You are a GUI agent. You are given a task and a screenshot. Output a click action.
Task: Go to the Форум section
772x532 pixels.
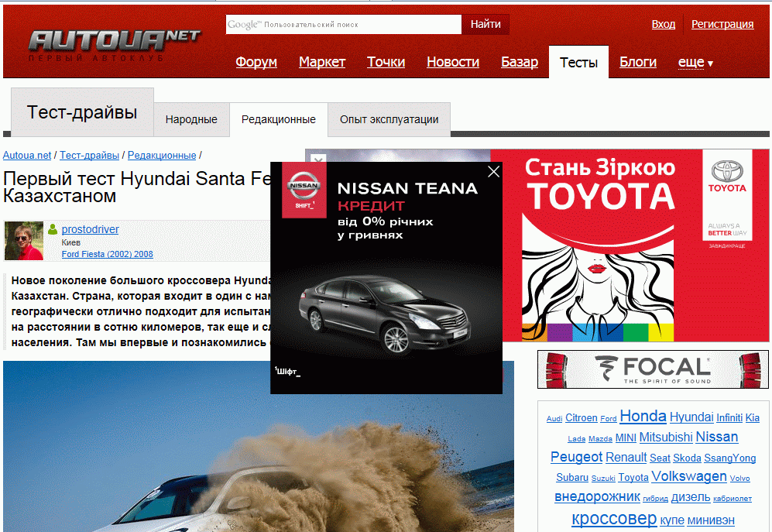click(x=256, y=62)
